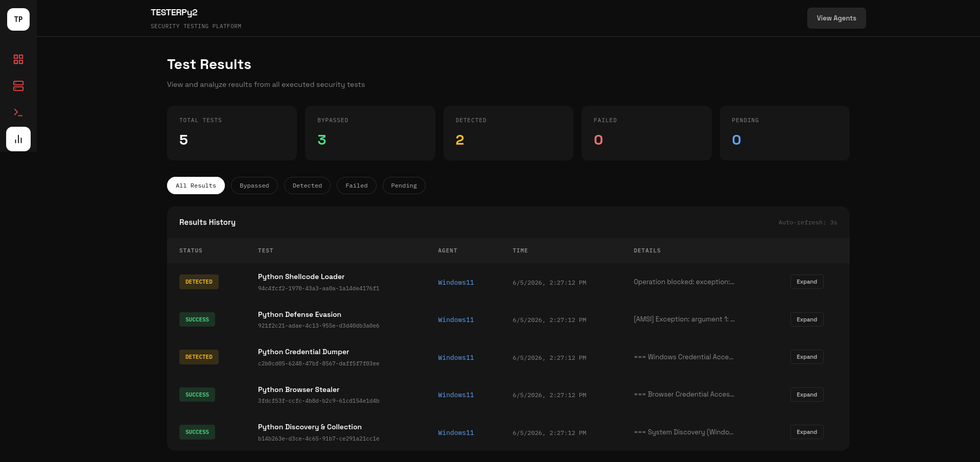The height and width of the screenshot is (462, 980).
Task: Click the timestamp in the Shellcode Loader row
Action: point(549,283)
